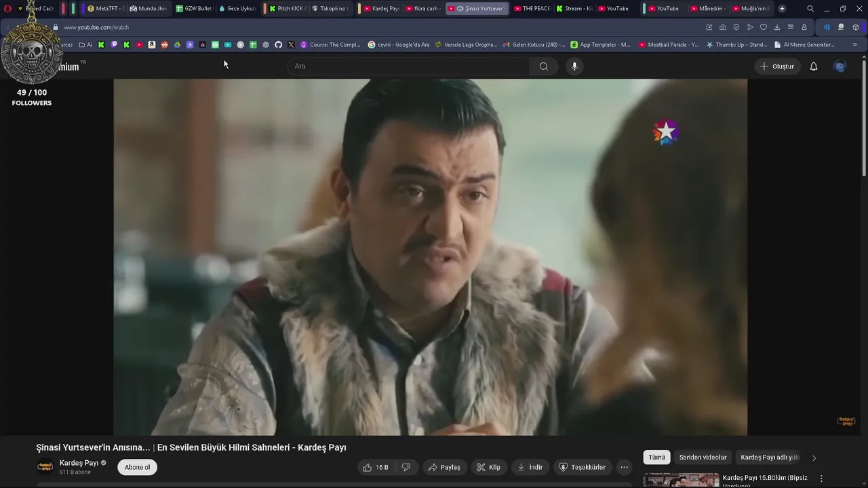The width and height of the screenshot is (868, 488).
Task: Open the YouTube account avatar menu
Action: [840, 66]
